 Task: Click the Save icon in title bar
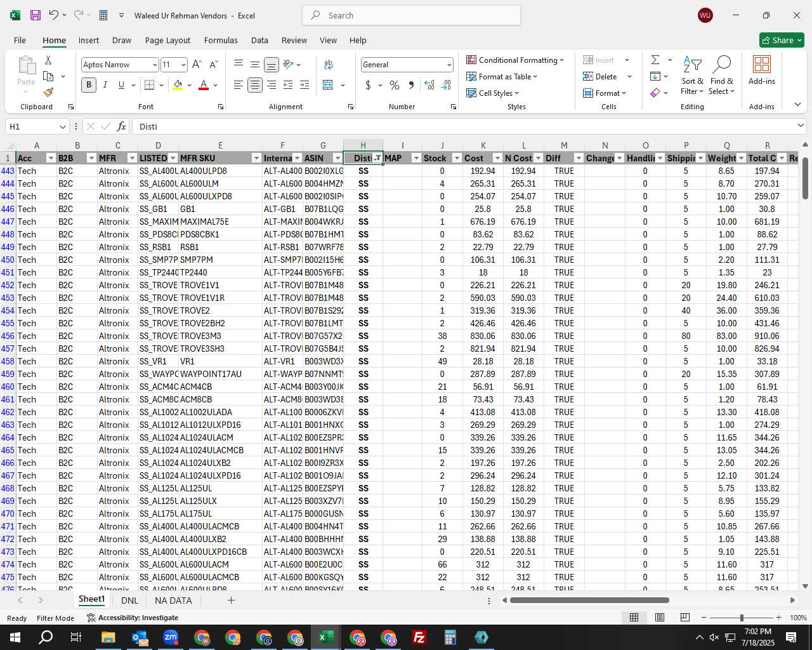pos(36,15)
